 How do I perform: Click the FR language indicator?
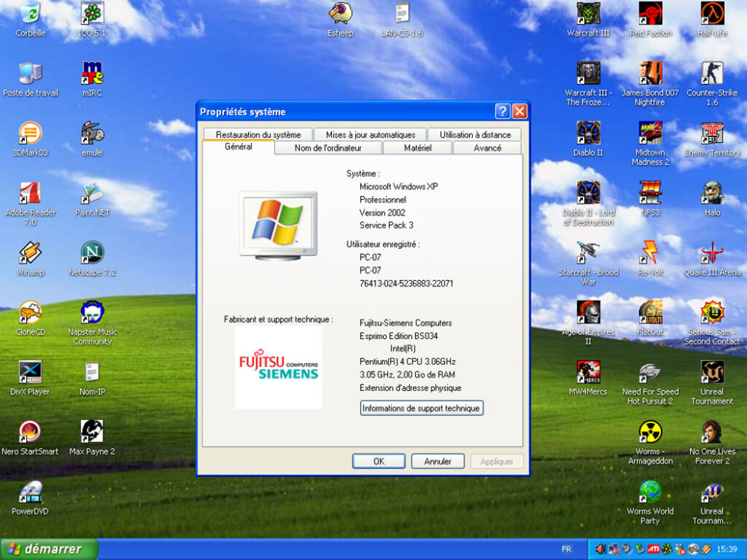566,549
